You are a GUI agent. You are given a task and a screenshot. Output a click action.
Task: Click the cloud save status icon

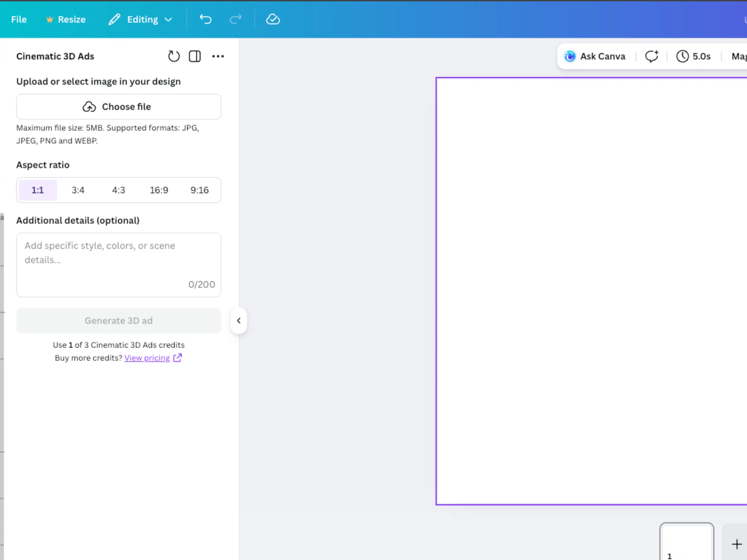pyautogui.click(x=273, y=19)
